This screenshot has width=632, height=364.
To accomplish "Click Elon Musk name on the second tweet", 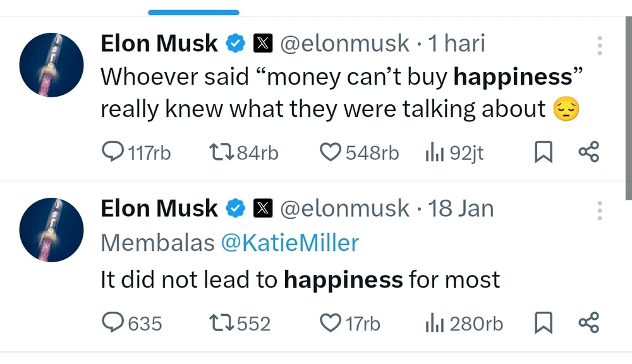I will coord(159,209).
